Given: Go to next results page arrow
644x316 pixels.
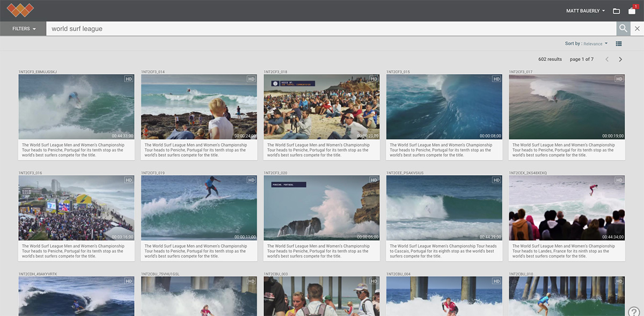Looking at the screenshot, I should [620, 59].
